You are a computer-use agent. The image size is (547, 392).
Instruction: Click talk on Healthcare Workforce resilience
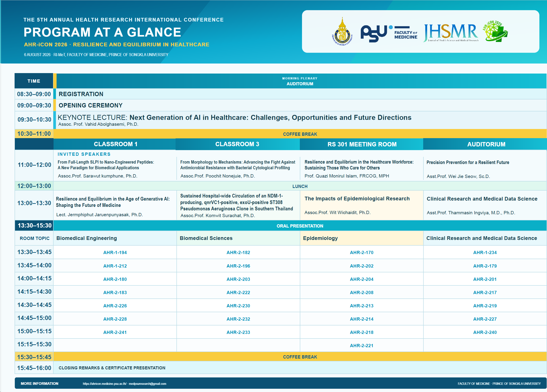(359, 165)
